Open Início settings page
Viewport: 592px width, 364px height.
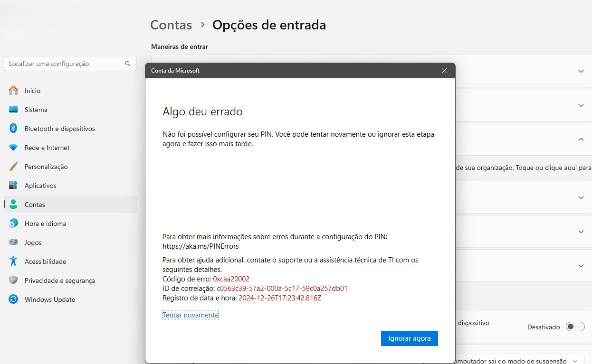coord(70,91)
